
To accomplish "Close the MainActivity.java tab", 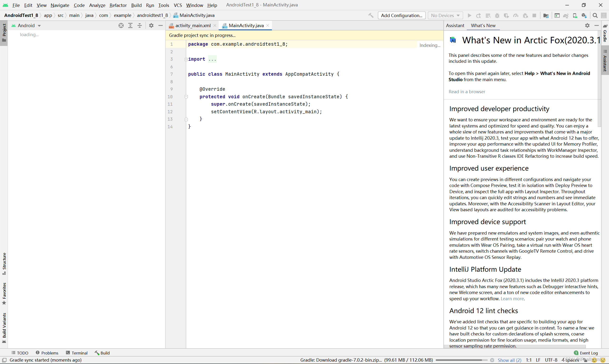I will (268, 25).
